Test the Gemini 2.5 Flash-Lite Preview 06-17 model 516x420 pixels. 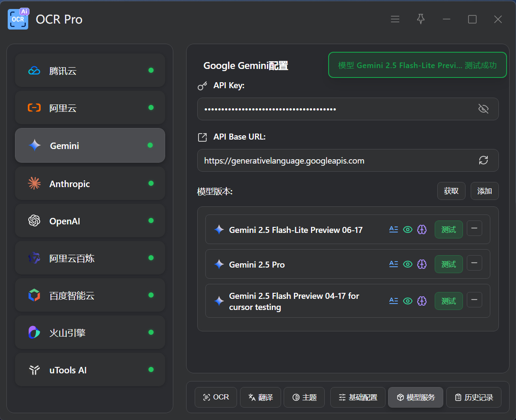coord(448,229)
